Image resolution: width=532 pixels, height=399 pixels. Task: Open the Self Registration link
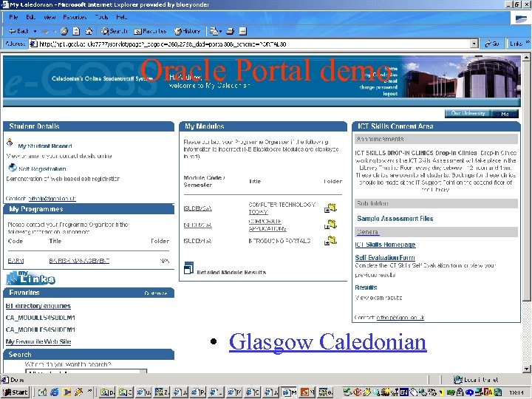[42, 168]
